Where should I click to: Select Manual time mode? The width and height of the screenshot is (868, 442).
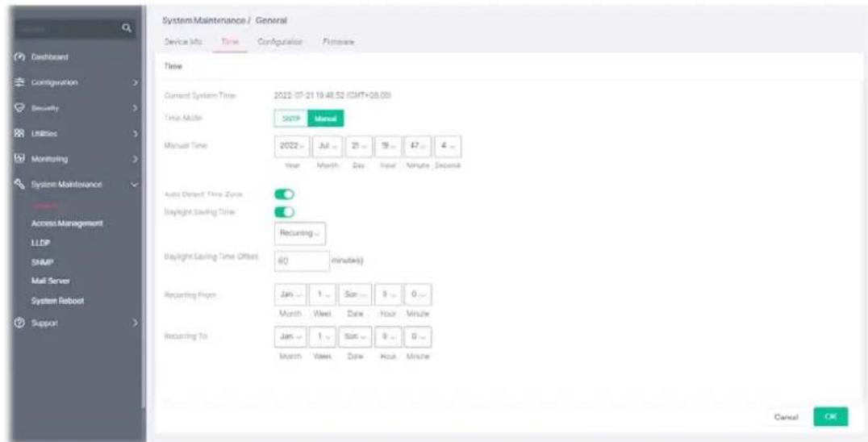click(326, 118)
